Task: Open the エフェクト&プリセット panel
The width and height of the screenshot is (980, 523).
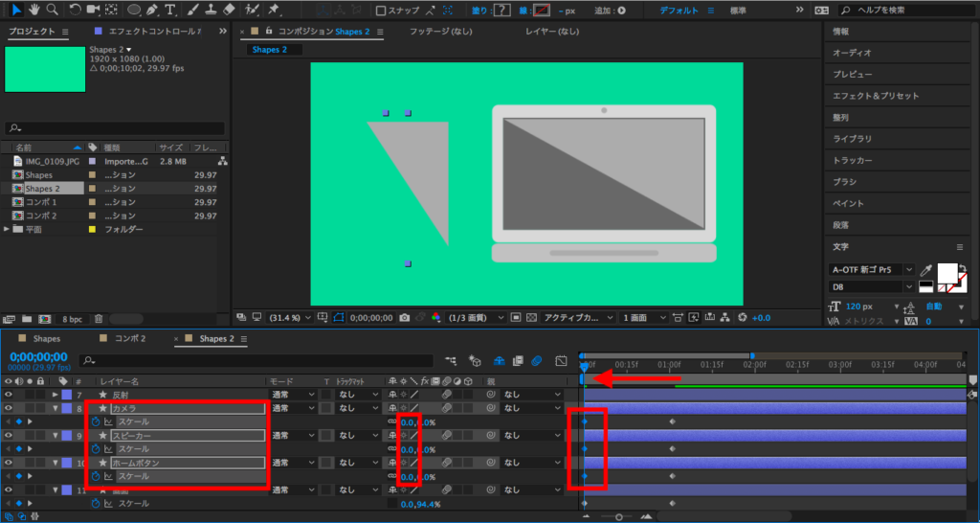Action: (875, 96)
